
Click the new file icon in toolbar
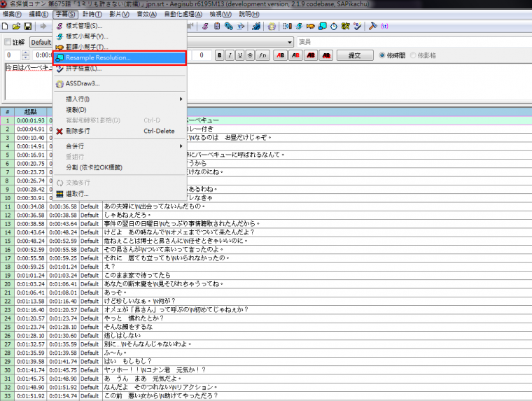[x=6, y=27]
